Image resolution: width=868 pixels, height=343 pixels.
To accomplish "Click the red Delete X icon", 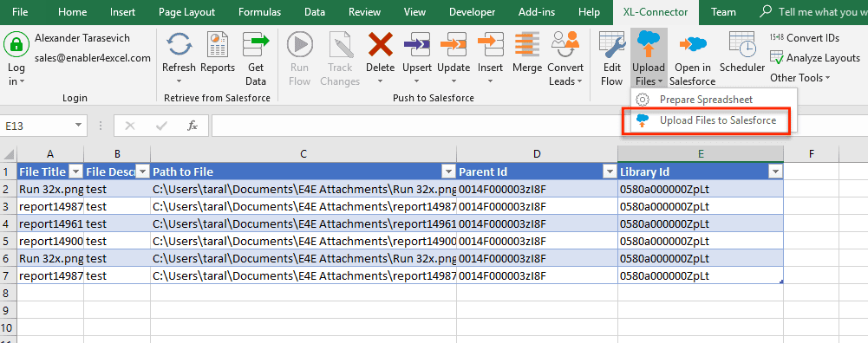I will click(x=380, y=44).
